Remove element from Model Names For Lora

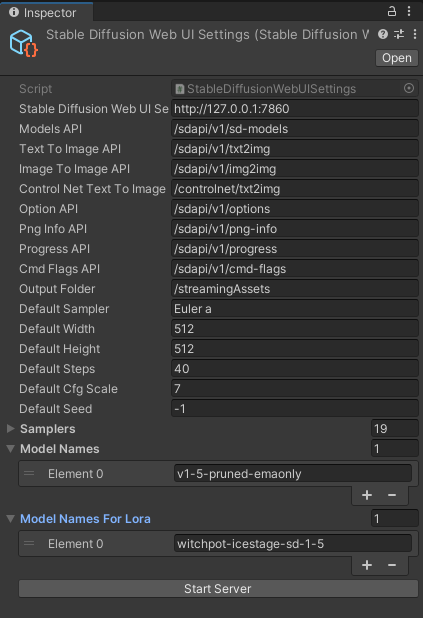tap(392, 565)
